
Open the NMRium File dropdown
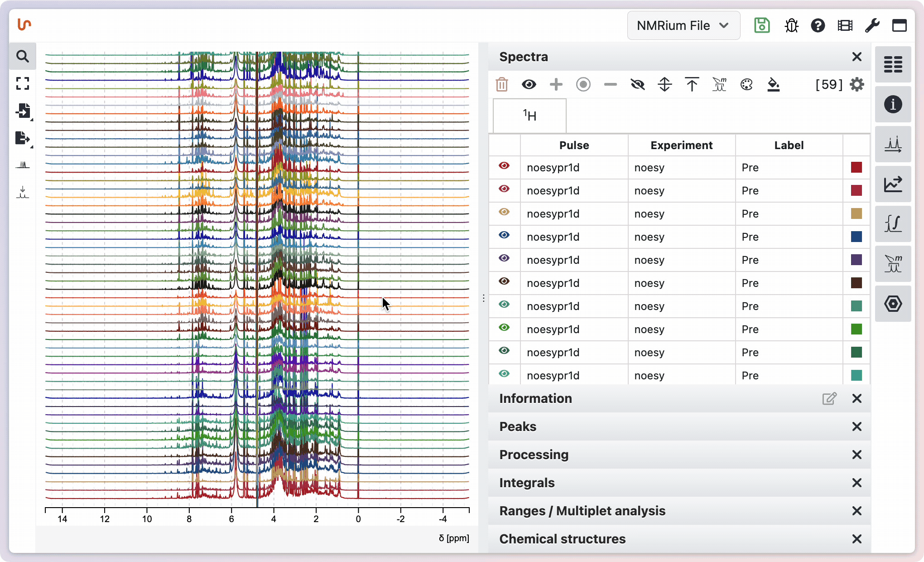[x=683, y=25]
